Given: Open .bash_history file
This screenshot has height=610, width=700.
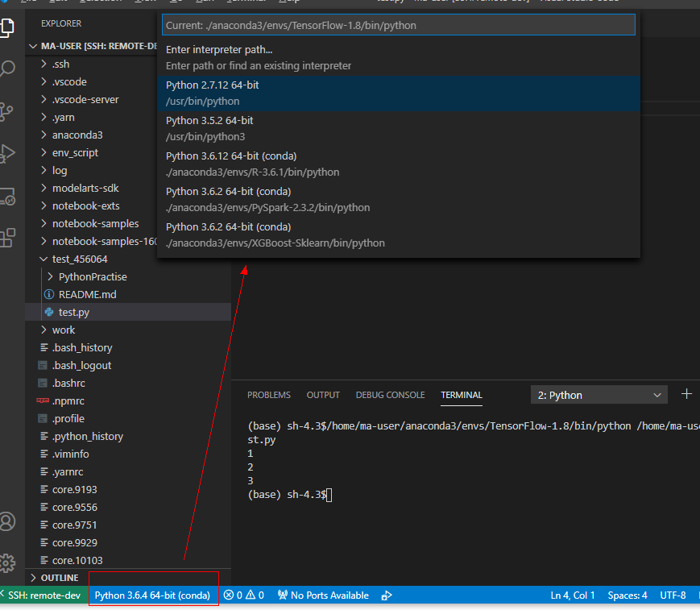Looking at the screenshot, I should coord(129,347).
